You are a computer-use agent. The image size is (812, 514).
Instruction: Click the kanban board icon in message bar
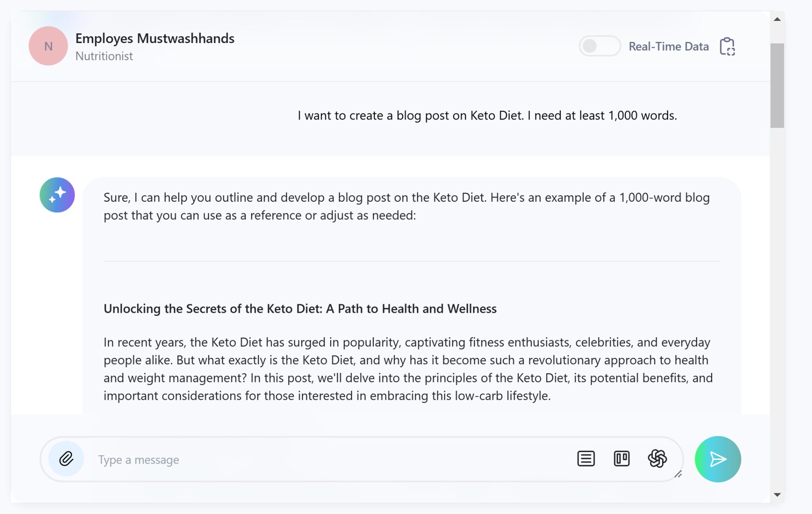pos(621,459)
